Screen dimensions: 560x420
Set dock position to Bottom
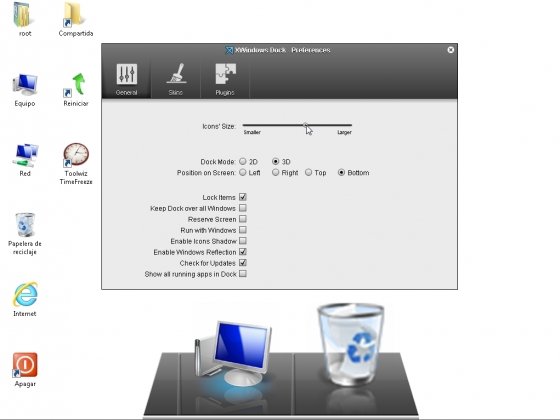click(x=341, y=172)
